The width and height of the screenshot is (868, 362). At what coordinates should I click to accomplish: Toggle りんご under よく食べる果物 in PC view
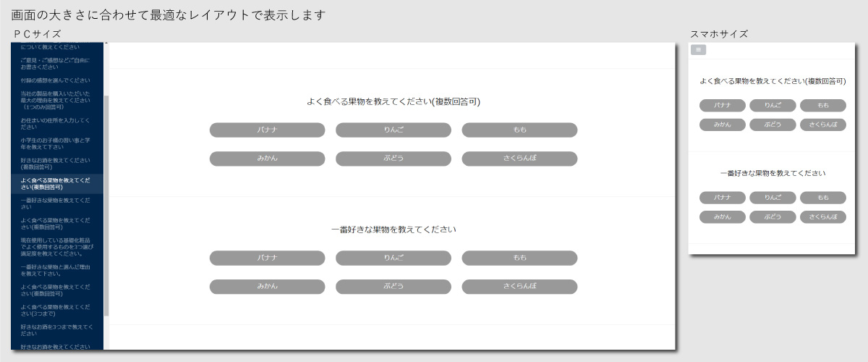tap(393, 130)
